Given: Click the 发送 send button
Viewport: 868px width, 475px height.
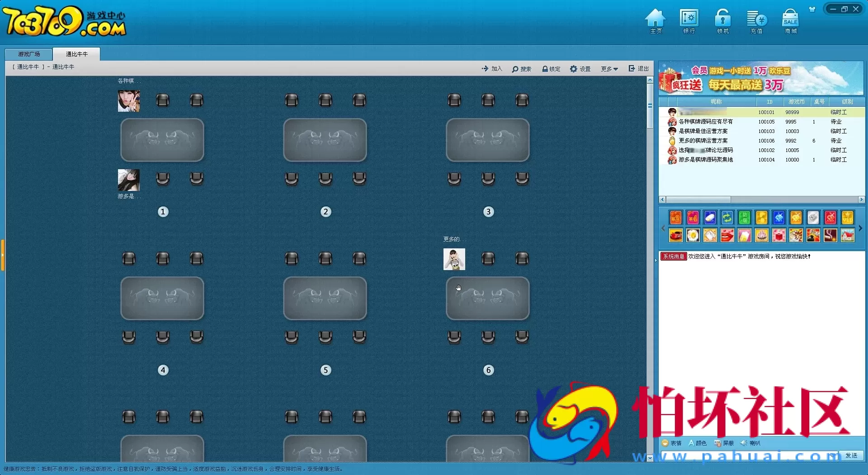Looking at the screenshot, I should click(851, 456).
